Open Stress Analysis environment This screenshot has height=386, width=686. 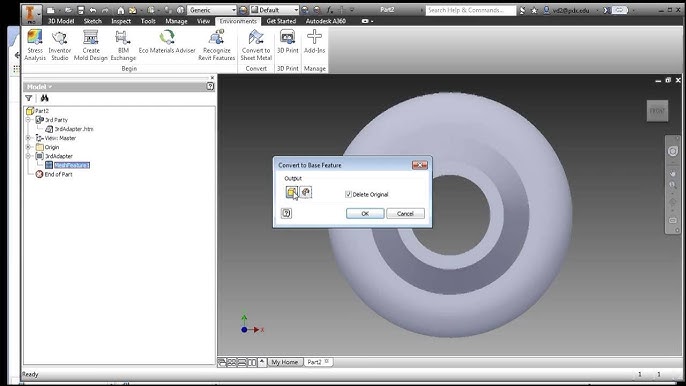pyautogui.click(x=35, y=45)
